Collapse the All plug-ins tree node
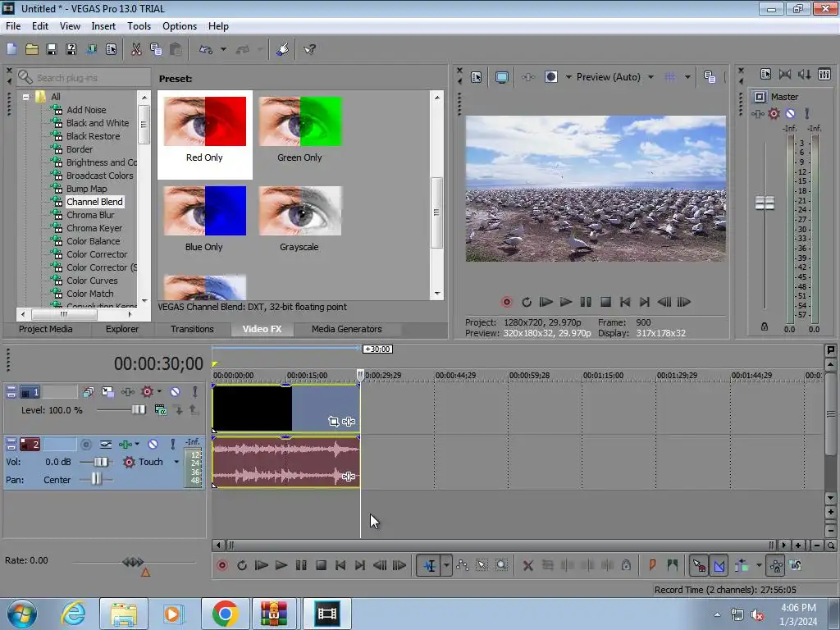 click(x=25, y=97)
